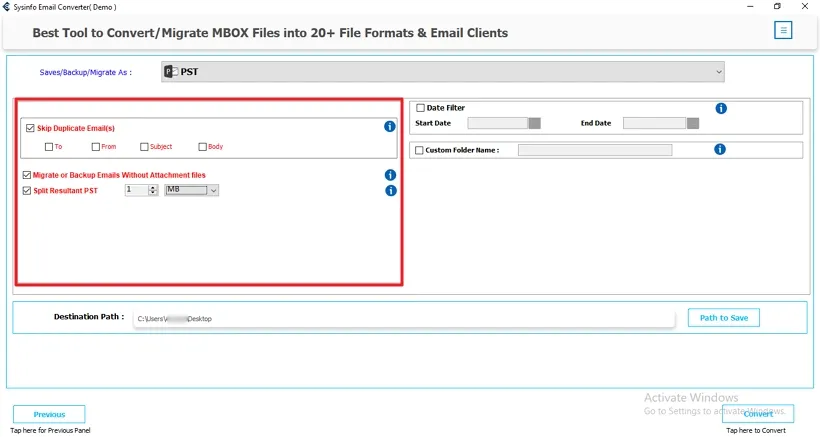Click the Saves/Backup/Migrate As label
Screen dimensions: 820x437
click(x=86, y=73)
